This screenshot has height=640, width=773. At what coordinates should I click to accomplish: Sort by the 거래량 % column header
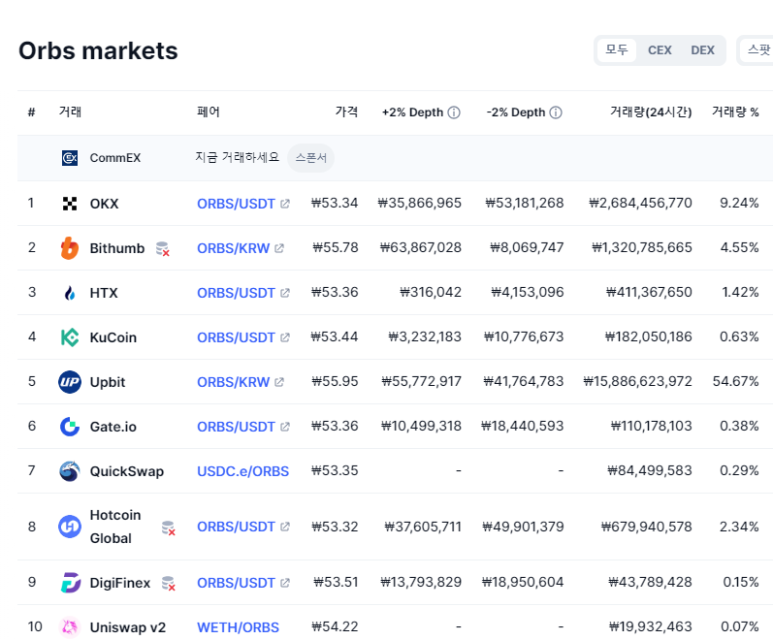coord(735,112)
